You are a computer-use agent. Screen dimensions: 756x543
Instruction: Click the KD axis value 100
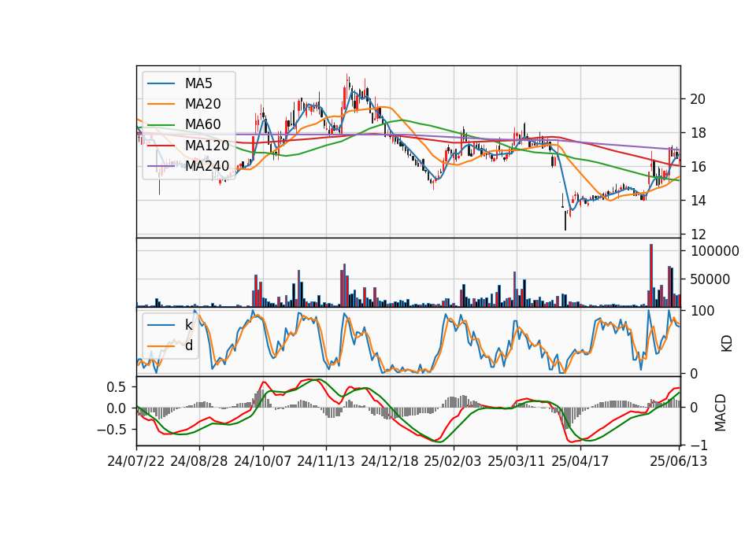(702, 311)
